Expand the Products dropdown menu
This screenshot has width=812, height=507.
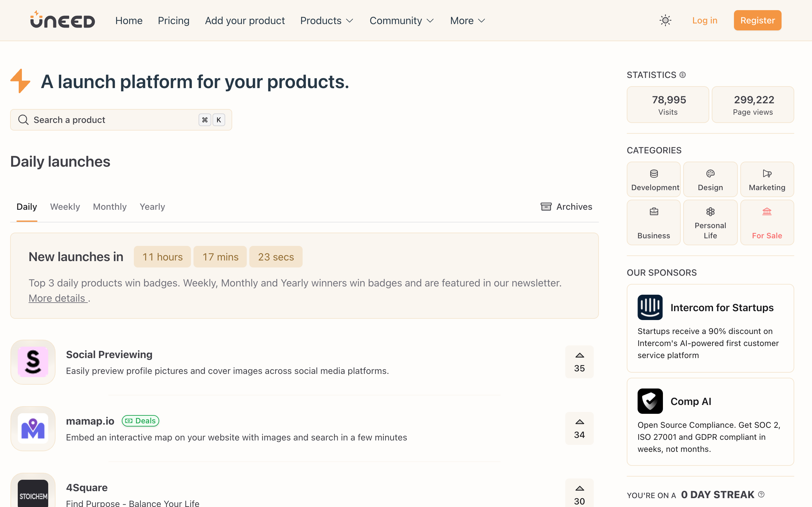[x=326, y=21]
